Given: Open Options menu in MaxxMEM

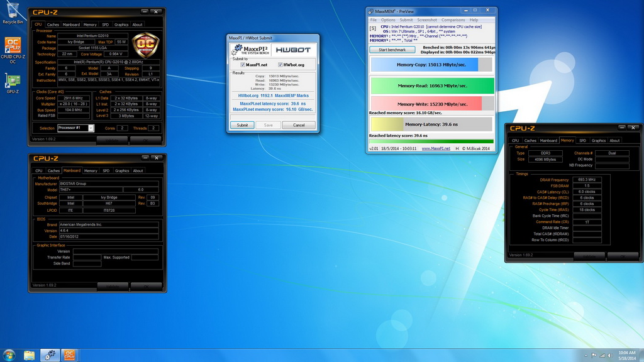Looking at the screenshot, I should 387,19.
